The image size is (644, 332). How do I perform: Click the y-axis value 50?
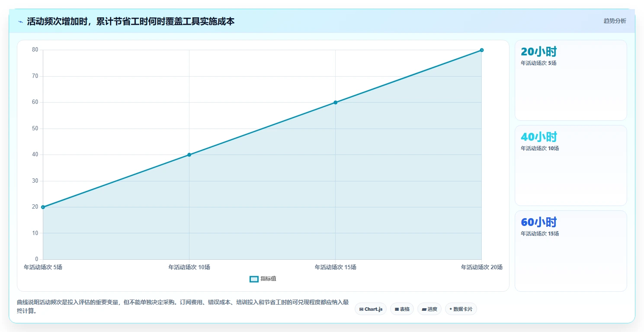(35, 129)
